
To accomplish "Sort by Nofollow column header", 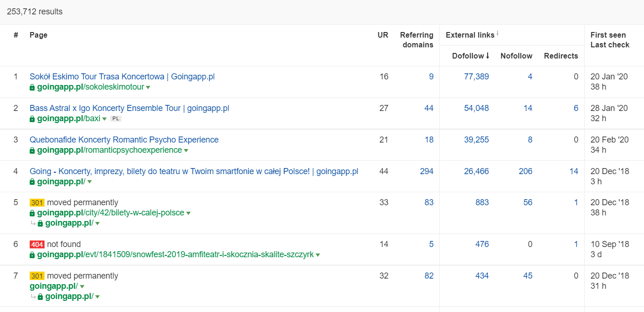I will (x=516, y=56).
